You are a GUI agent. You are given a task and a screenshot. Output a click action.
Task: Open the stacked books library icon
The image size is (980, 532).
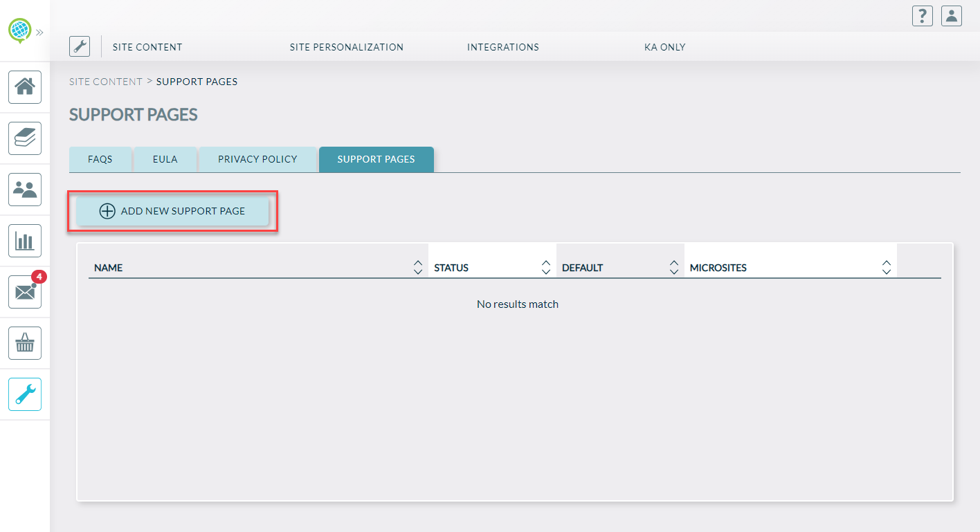[x=25, y=138]
